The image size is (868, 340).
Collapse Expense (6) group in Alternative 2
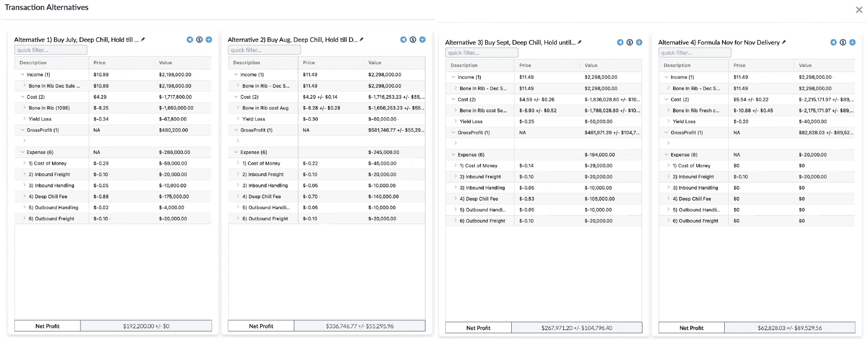(x=236, y=152)
